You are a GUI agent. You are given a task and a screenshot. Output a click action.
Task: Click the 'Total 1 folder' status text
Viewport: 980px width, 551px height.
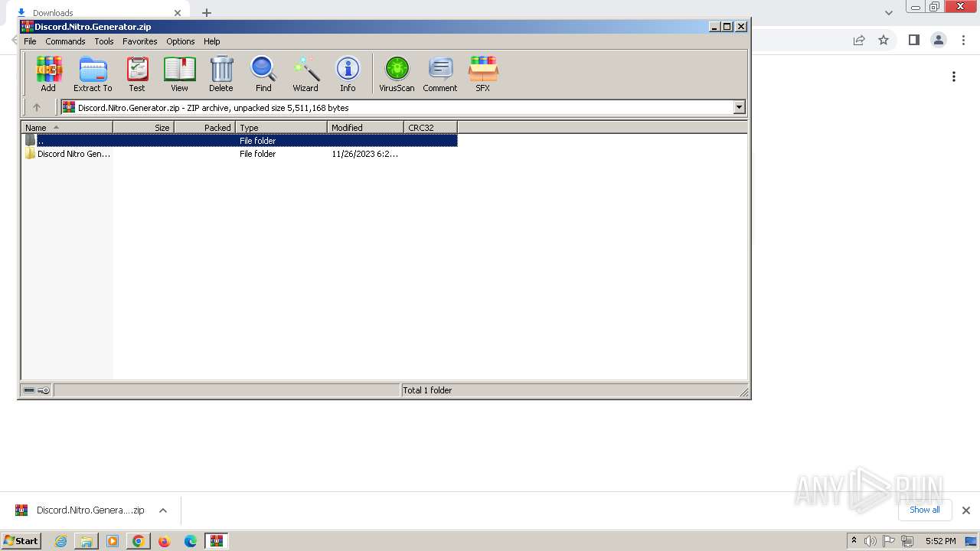[427, 390]
